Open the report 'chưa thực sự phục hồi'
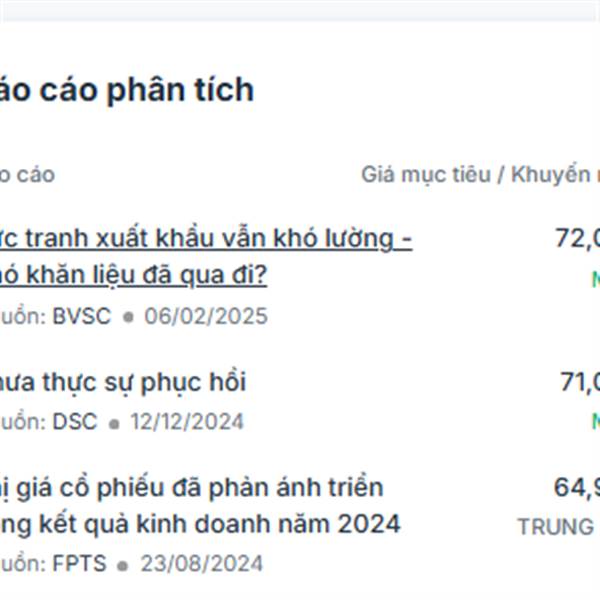The image size is (600, 600). coord(123,382)
